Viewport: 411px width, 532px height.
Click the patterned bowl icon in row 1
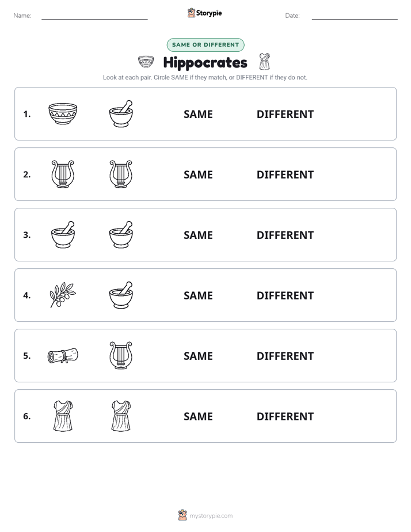63,113
